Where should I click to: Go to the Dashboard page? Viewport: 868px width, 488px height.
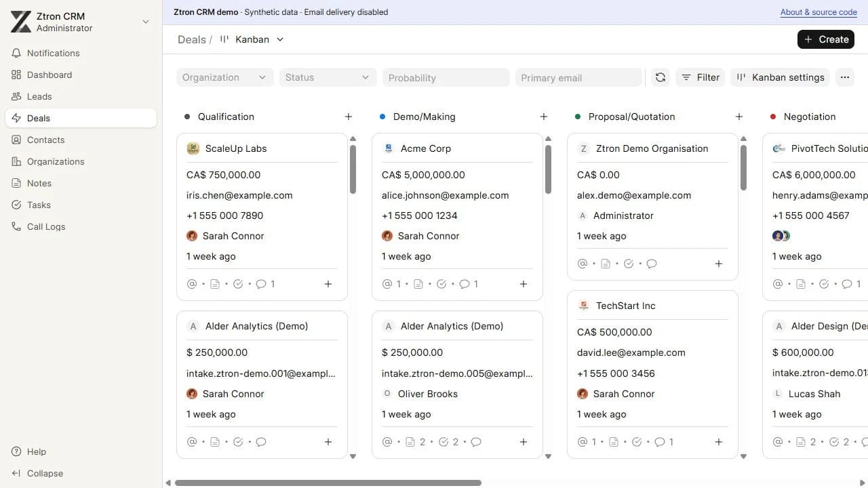pyautogui.click(x=81, y=75)
